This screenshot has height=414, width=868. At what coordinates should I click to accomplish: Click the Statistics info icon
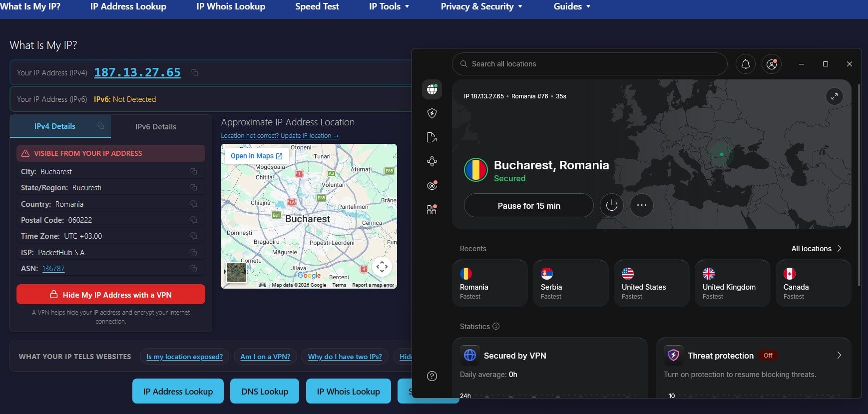496,326
